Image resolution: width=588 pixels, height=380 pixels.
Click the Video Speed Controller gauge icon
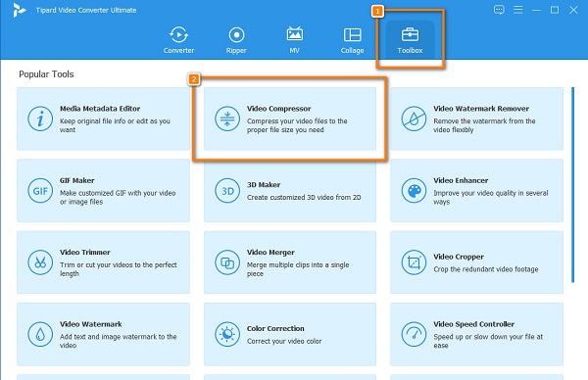[414, 334]
